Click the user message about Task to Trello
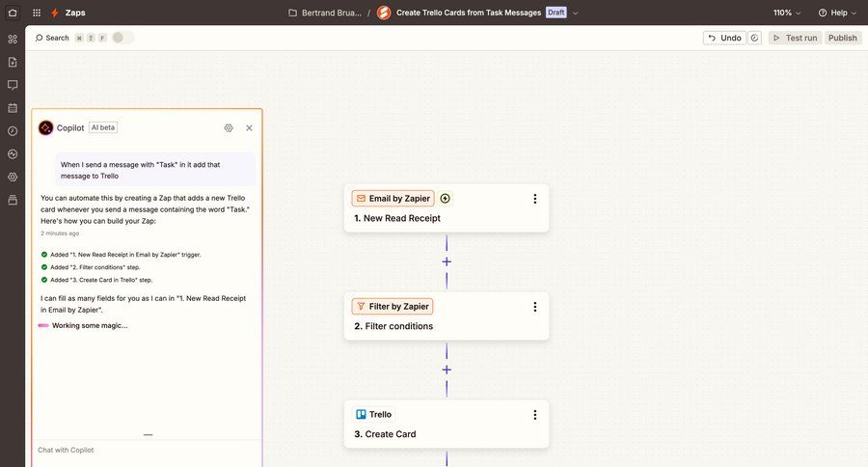This screenshot has height=467, width=868. tap(155, 170)
